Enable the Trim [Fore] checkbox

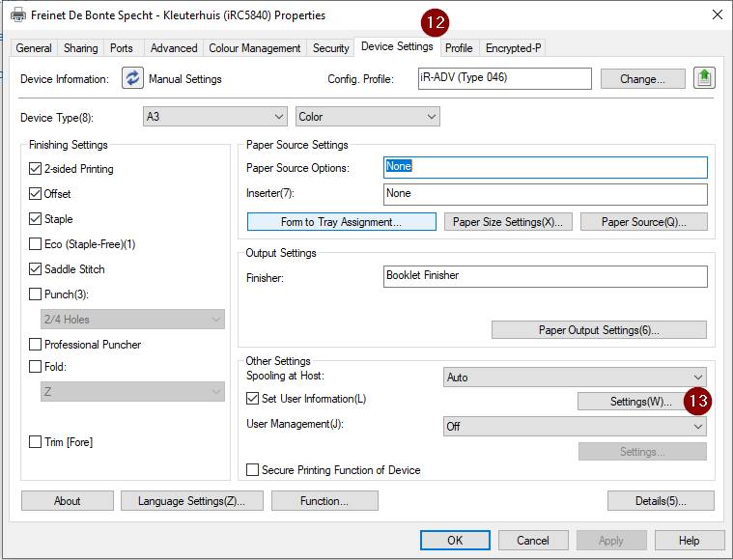(35, 442)
